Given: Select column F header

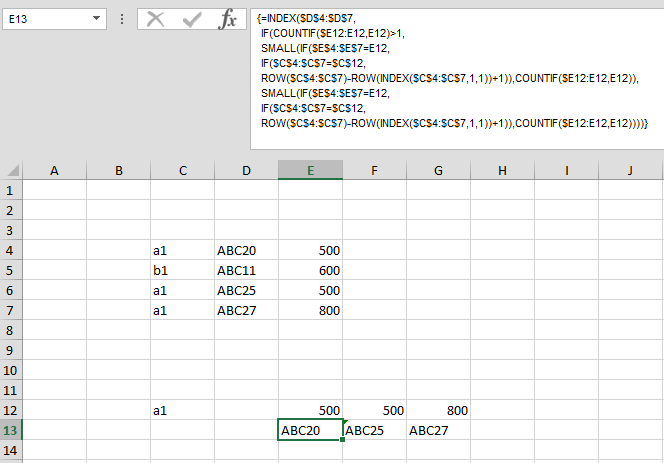Looking at the screenshot, I should (x=374, y=170).
